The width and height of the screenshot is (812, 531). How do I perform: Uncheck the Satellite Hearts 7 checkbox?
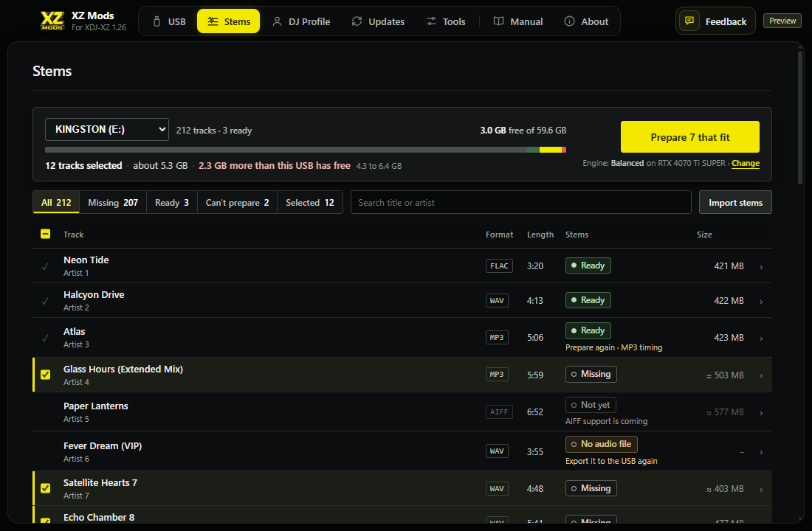[x=46, y=488]
